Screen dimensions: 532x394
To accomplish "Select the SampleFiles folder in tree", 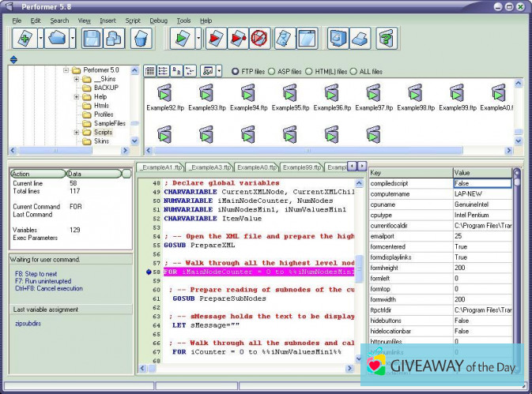I will pyautogui.click(x=109, y=123).
